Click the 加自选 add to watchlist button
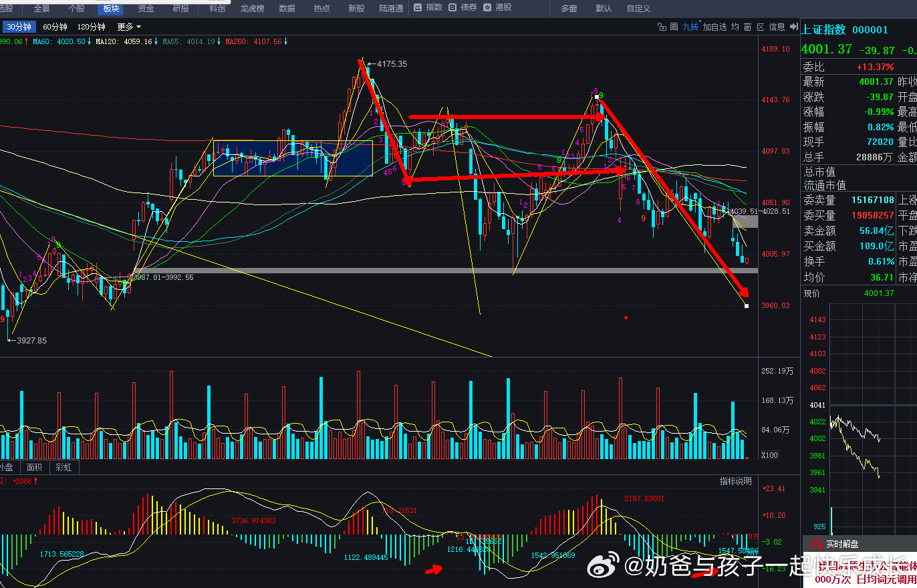This screenshot has width=917, height=588. tap(714, 27)
